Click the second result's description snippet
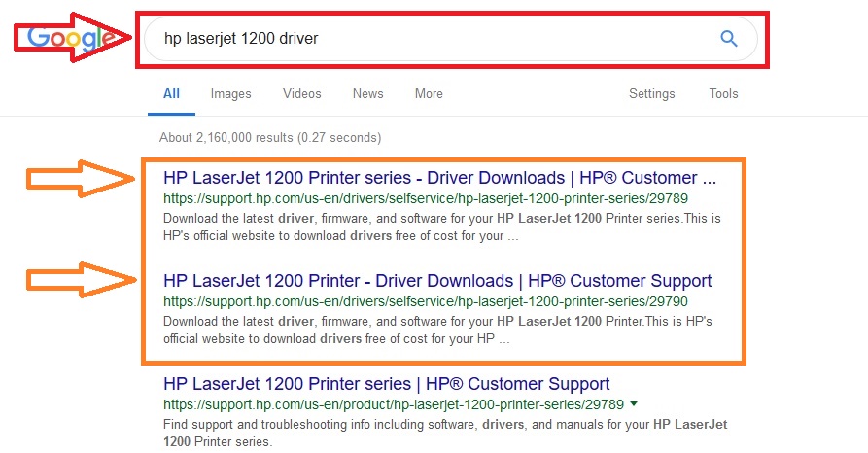The image size is (868, 453). click(437, 331)
